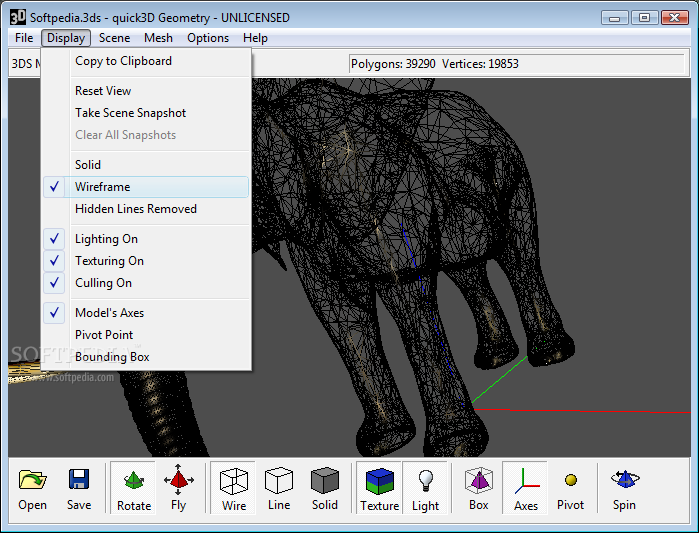699x533 pixels.
Task: Choose Reset View from Display menu
Action: click(146, 91)
